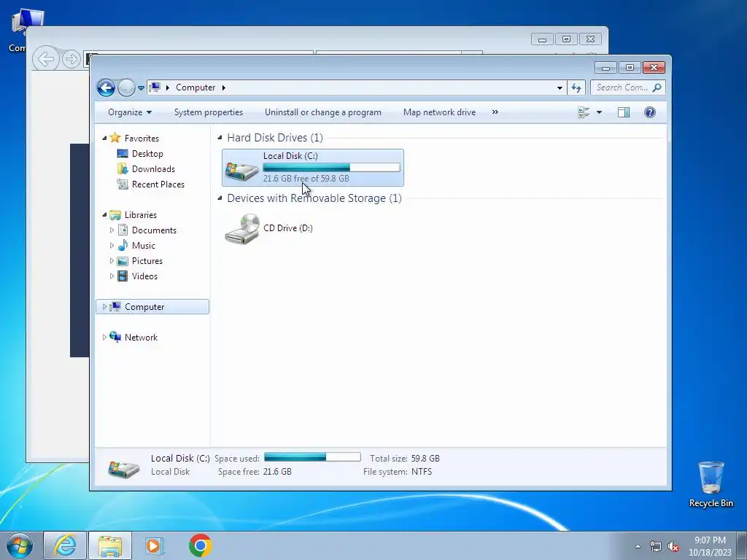747x560 pixels.
Task: Expand the Videos library
Action: (x=112, y=276)
